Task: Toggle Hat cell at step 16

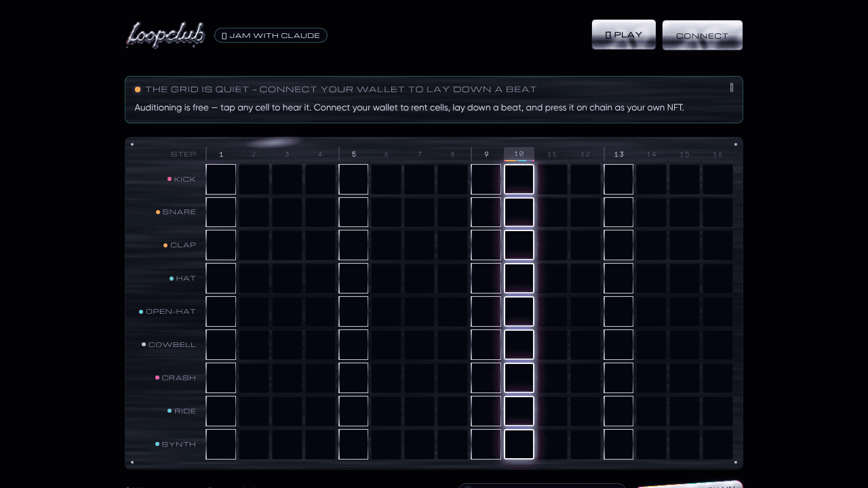Action: (717, 279)
